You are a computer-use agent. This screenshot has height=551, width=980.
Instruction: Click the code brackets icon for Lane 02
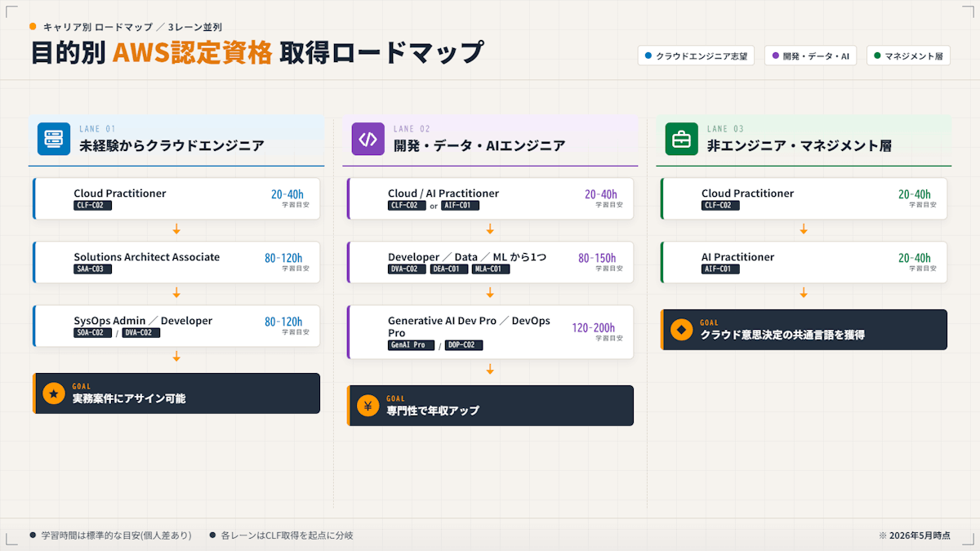[368, 139]
